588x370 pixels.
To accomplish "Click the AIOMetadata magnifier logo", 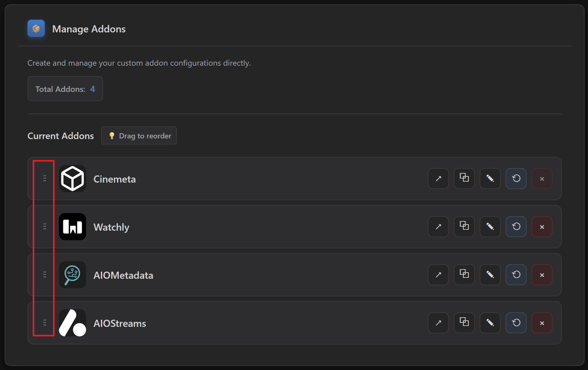I will [x=72, y=275].
